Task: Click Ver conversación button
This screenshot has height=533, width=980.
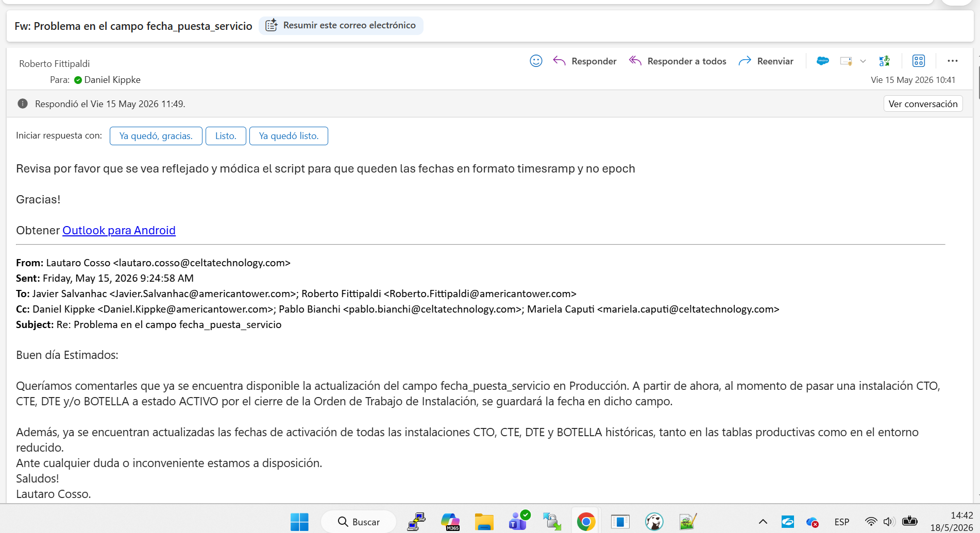Action: click(x=923, y=104)
